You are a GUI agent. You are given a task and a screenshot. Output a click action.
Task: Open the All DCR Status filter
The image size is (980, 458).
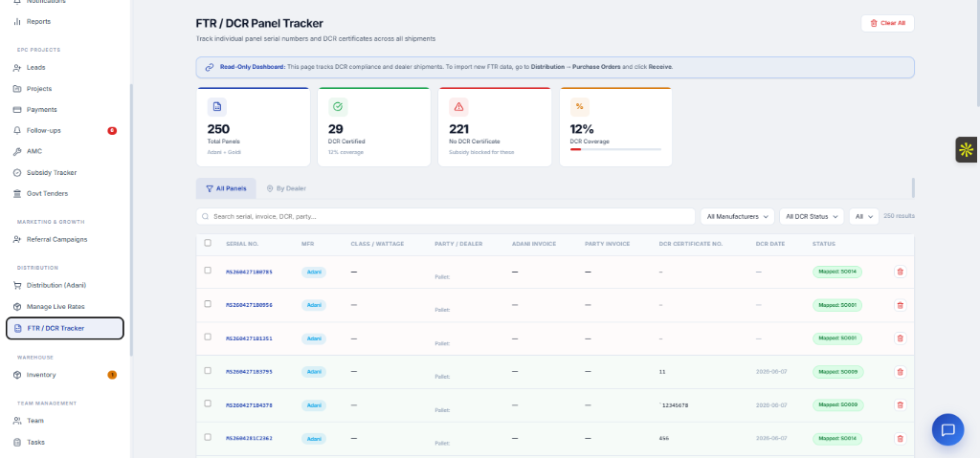click(812, 216)
